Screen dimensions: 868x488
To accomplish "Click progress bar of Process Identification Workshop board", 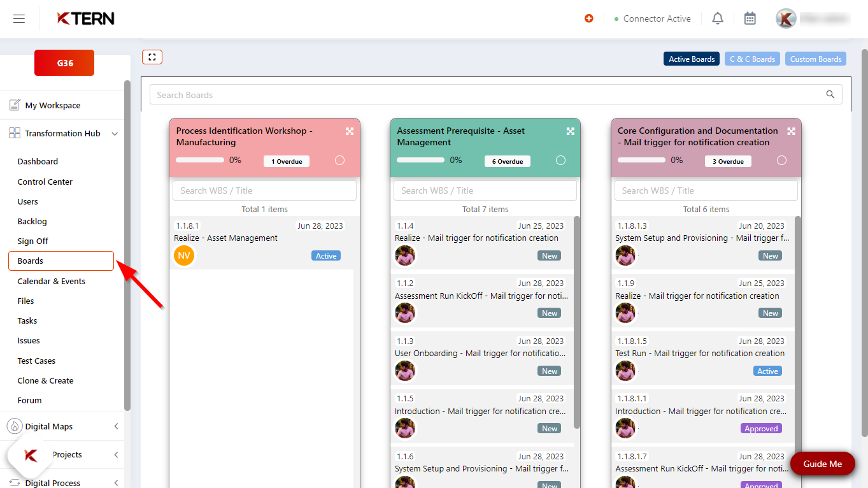I will click(x=200, y=160).
